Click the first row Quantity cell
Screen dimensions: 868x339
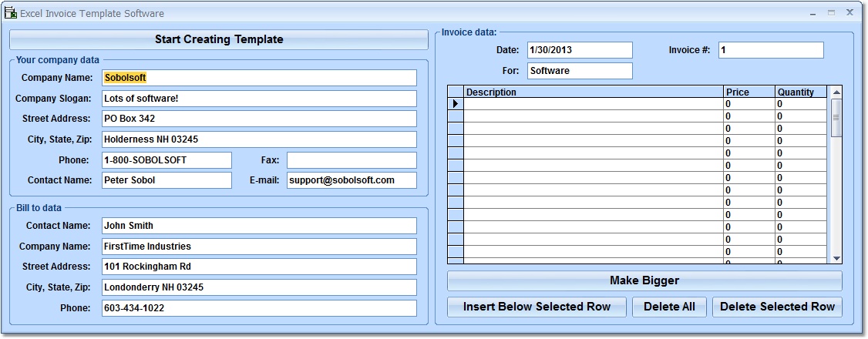(800, 104)
